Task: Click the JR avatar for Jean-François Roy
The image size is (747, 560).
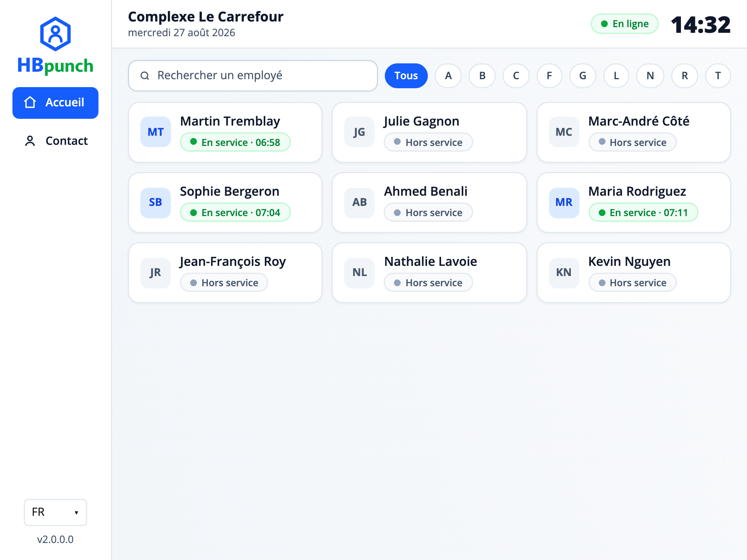Action: tap(155, 272)
